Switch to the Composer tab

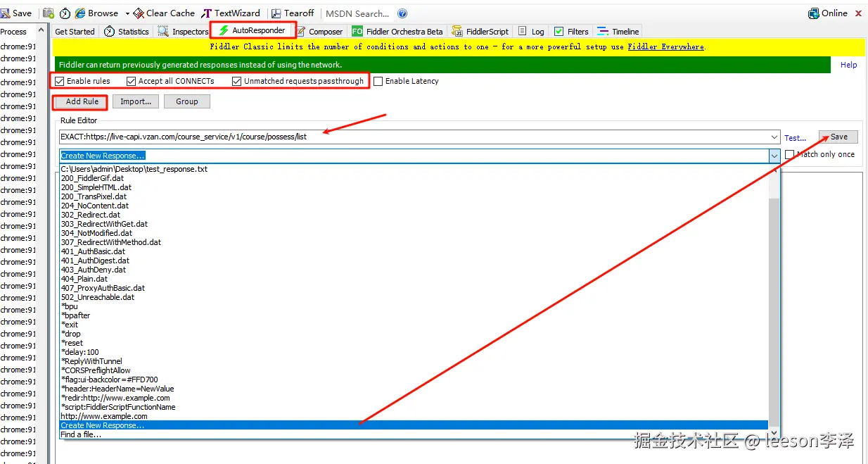tap(320, 31)
